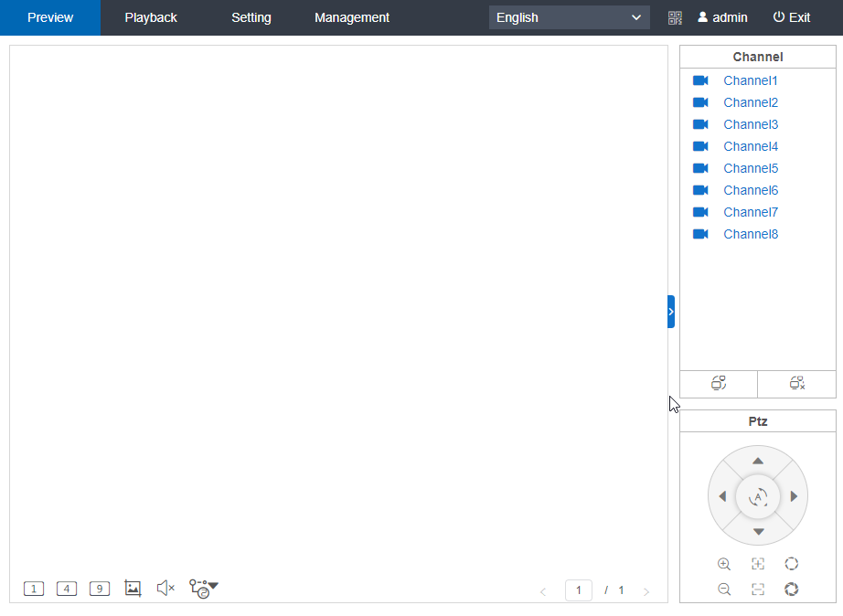Open the English language dropdown
Screen dimensions: 843x616
coord(569,17)
